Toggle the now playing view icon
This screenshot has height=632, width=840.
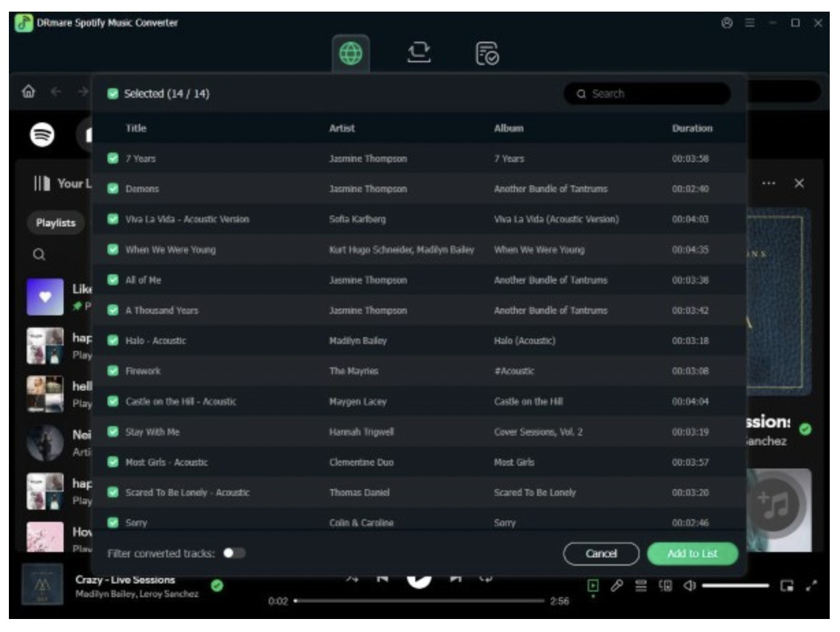point(593,585)
